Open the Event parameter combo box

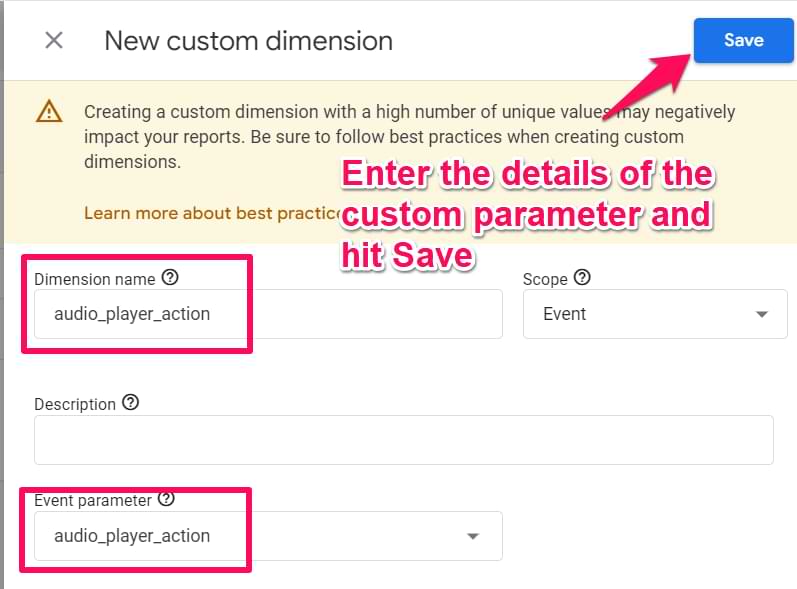[268, 536]
